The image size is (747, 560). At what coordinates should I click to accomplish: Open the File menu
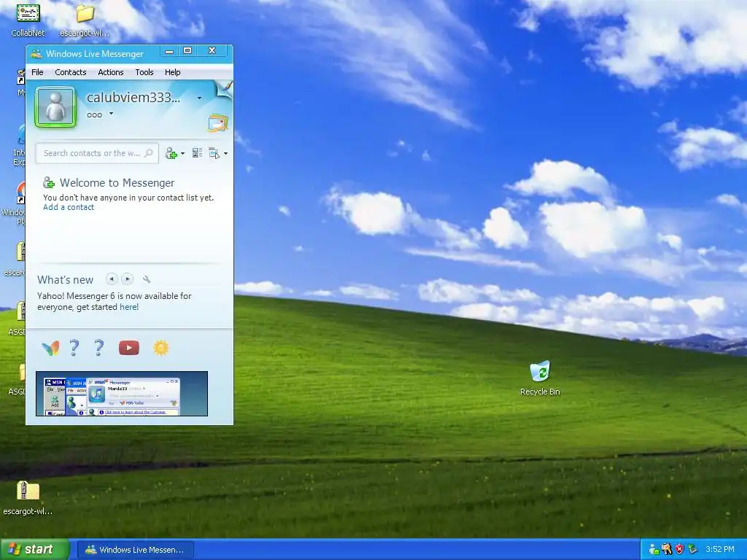[37, 72]
